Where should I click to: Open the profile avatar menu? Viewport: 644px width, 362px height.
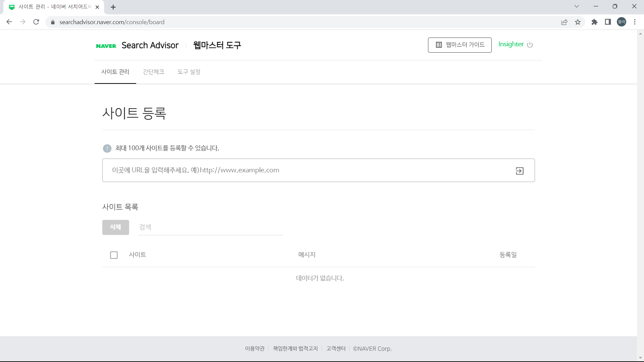[x=622, y=22]
